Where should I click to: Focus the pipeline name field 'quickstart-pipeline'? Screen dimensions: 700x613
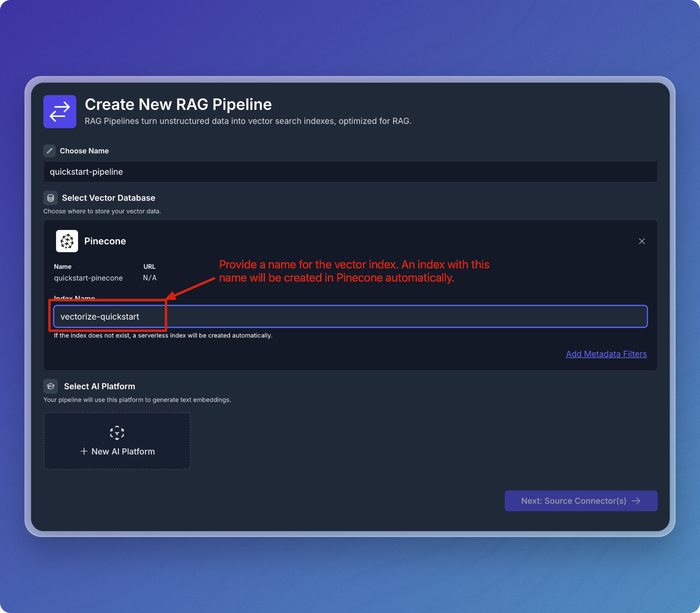click(x=350, y=172)
